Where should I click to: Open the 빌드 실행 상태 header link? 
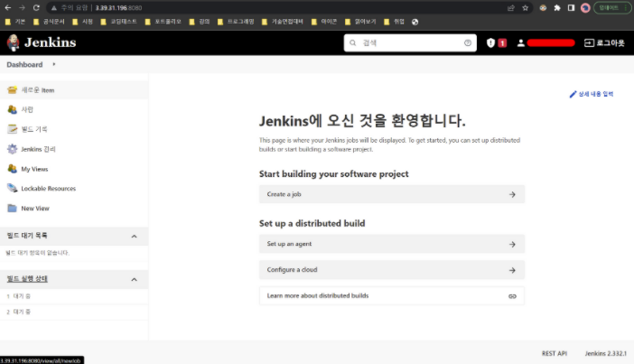(27, 279)
